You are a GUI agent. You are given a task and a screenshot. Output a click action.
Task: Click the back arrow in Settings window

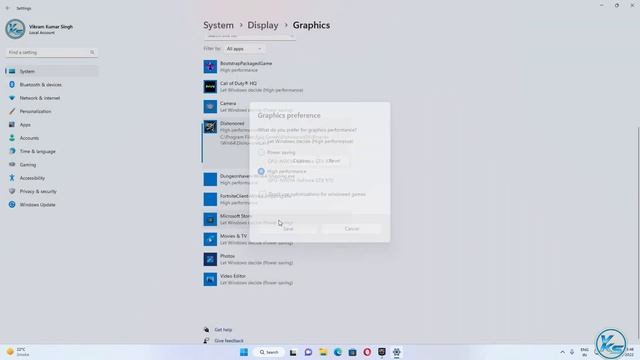[x=7, y=8]
